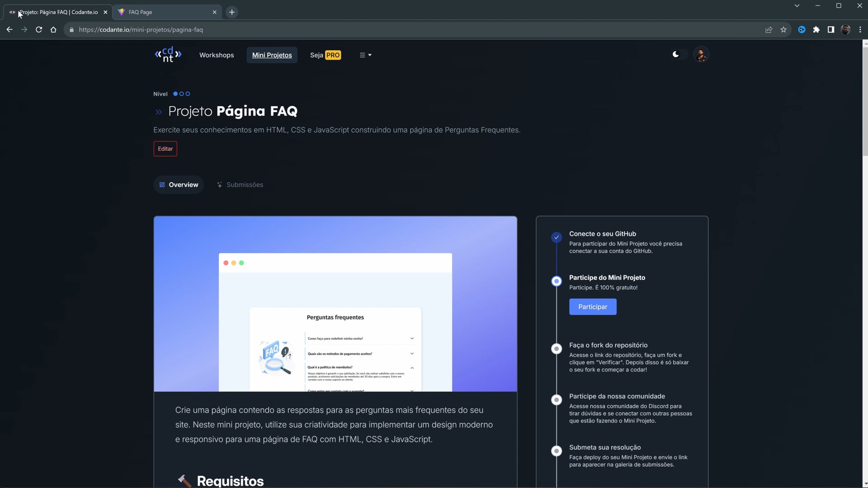Share this page from the address bar
The image size is (868, 488).
pos(769,30)
